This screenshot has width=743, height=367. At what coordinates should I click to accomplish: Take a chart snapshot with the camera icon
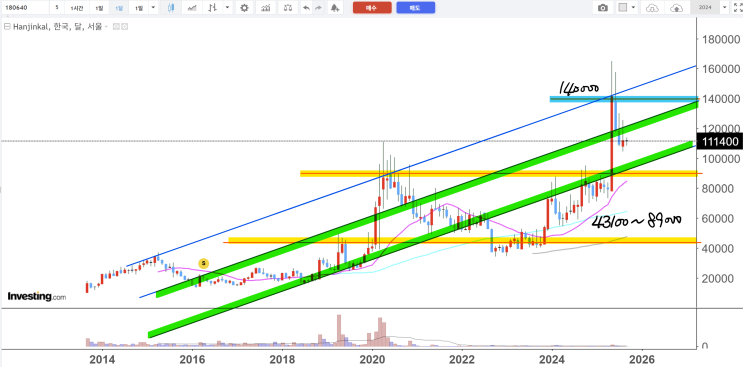click(603, 8)
